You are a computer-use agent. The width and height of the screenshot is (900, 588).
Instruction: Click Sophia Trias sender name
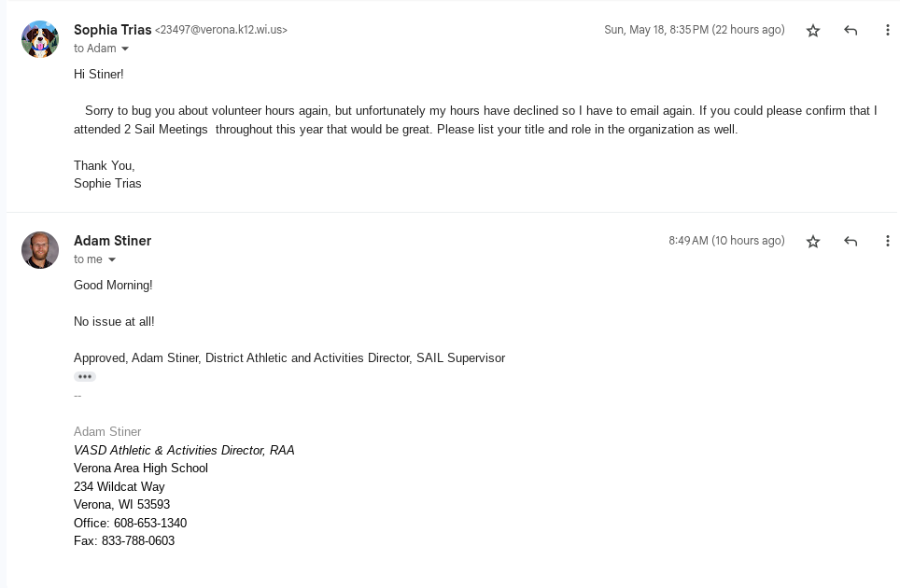tap(112, 30)
